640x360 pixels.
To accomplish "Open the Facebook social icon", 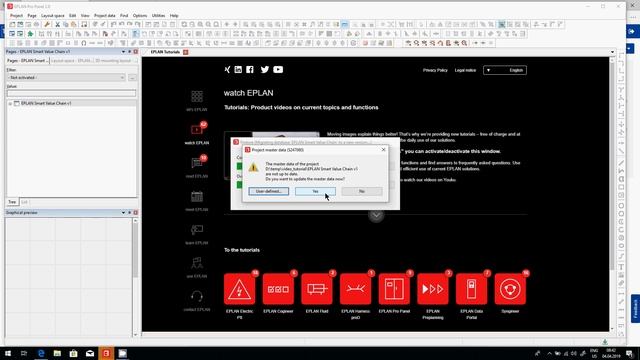I will click(250, 69).
